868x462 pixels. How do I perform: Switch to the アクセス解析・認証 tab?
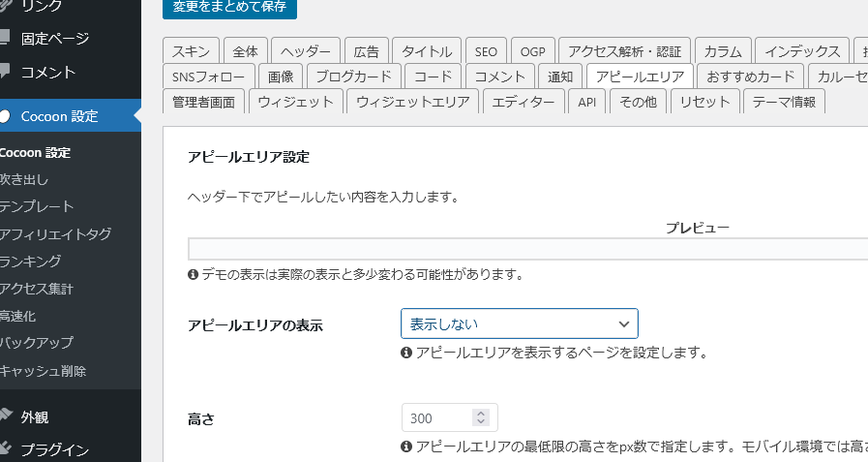click(624, 51)
